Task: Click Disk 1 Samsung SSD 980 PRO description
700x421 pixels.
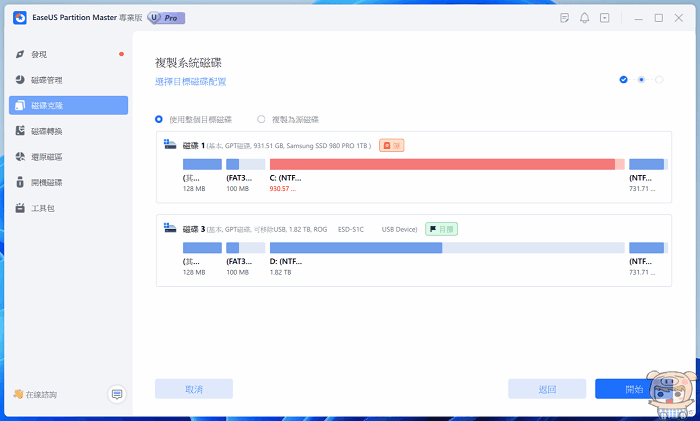Action: 289,146
